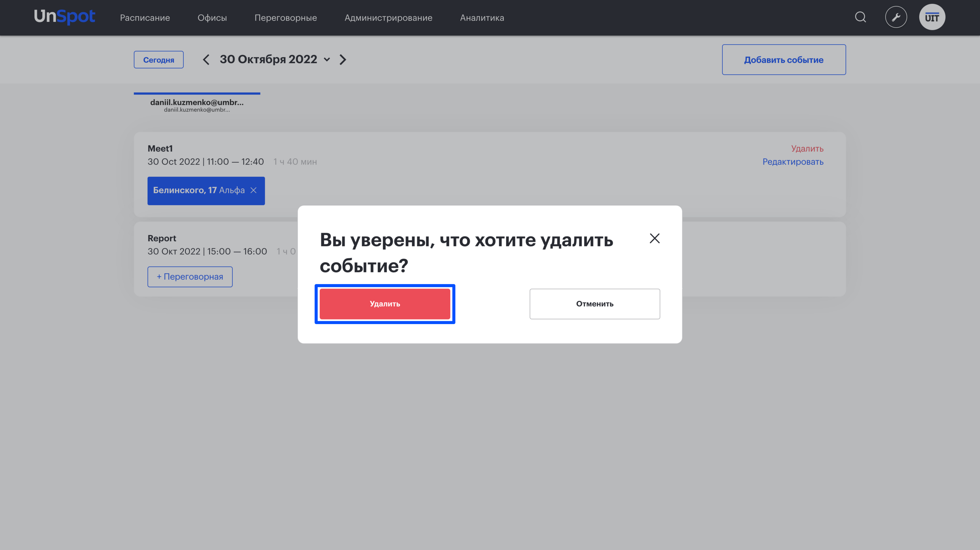Screen dimensions: 980x550
Task: Open the search magnifier icon
Action: click(860, 17)
